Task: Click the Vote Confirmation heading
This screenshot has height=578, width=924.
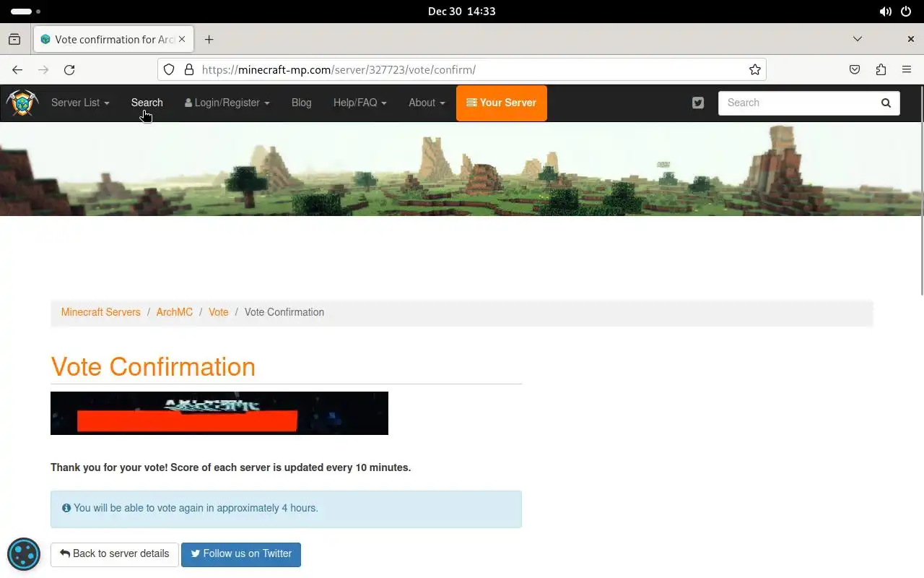Action: 153,367
